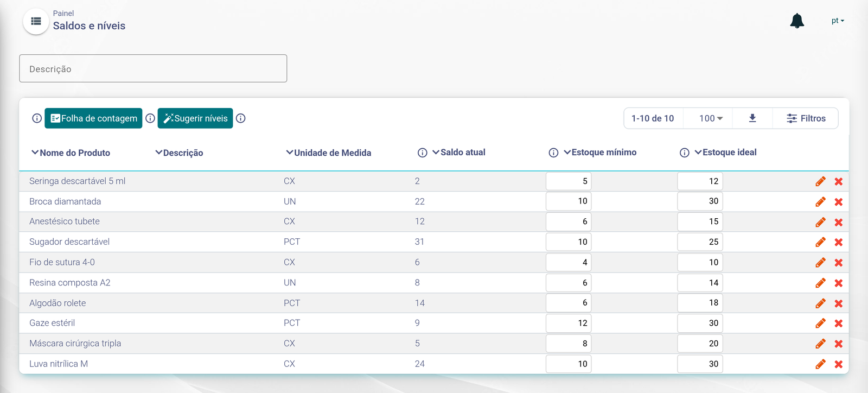
Task: Click the Folha de contagem button
Action: point(93,118)
